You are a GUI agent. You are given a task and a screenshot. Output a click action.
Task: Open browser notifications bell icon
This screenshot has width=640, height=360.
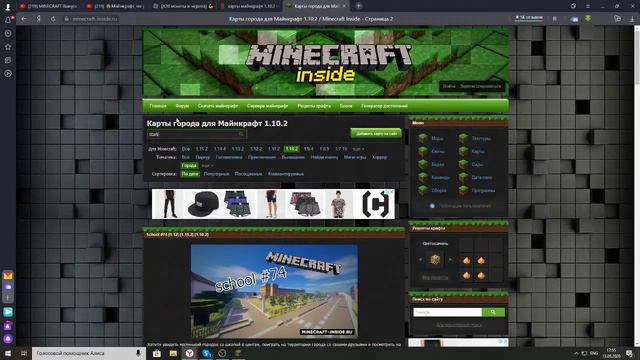pyautogui.click(x=8, y=19)
